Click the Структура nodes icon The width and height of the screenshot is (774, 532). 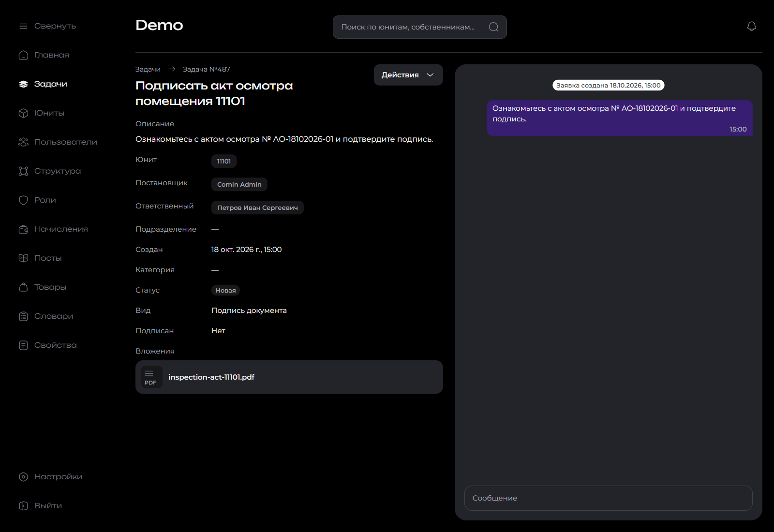tap(23, 171)
